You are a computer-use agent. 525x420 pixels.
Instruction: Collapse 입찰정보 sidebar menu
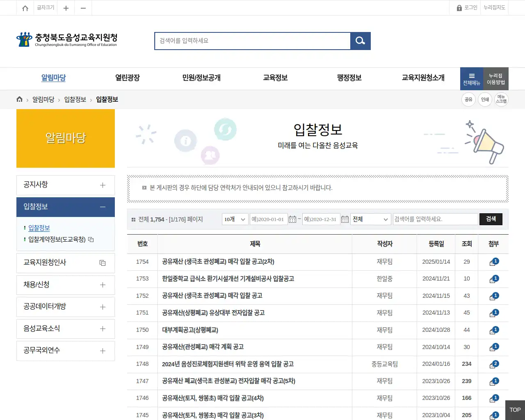(x=66, y=207)
